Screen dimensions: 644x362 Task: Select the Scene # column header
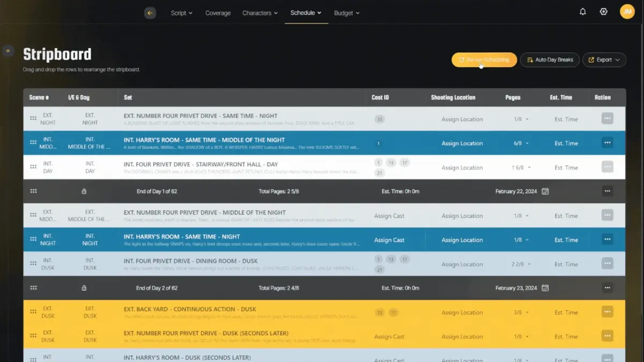click(x=39, y=98)
